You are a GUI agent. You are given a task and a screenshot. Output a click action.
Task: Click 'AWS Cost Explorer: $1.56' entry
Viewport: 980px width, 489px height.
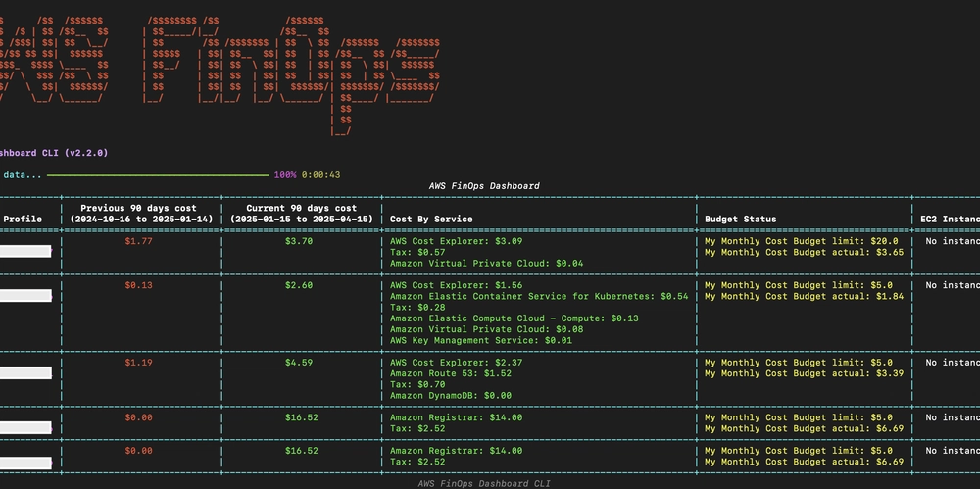click(x=457, y=285)
